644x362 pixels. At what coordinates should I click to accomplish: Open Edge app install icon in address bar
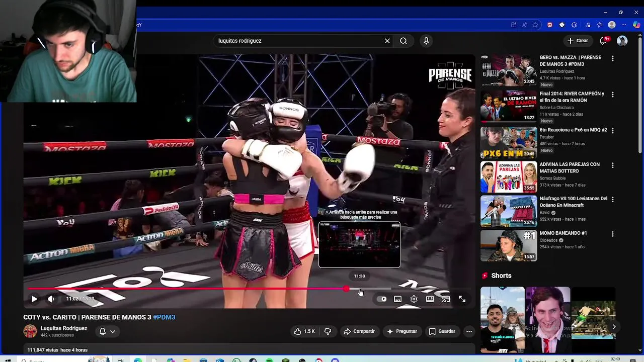(x=513, y=25)
